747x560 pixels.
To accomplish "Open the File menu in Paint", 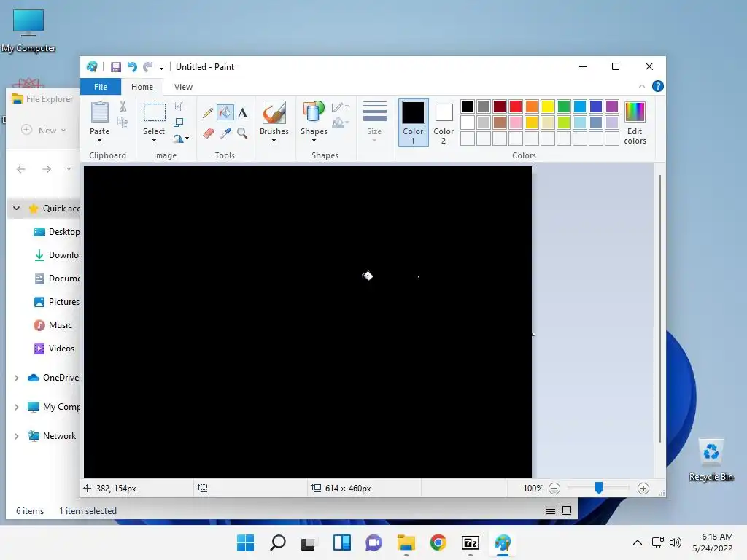I will click(101, 87).
